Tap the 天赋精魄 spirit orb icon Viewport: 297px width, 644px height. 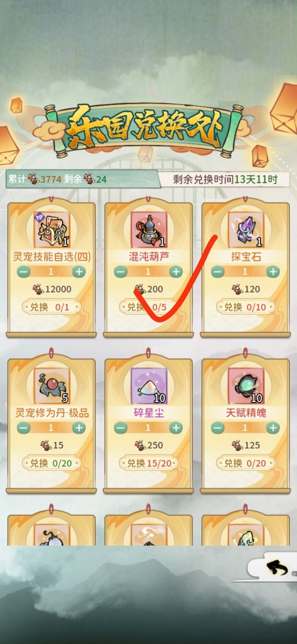(246, 385)
